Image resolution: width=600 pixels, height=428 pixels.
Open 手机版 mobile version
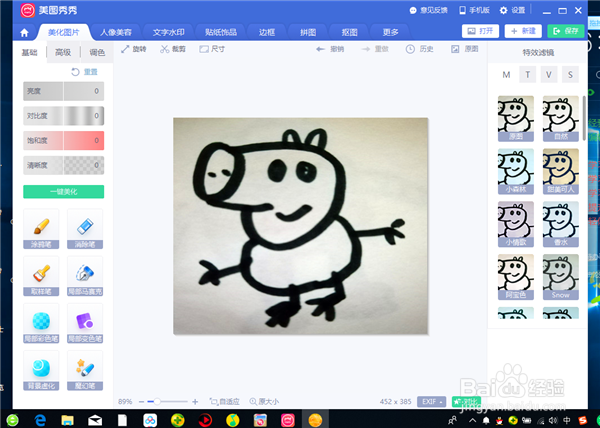(474, 10)
